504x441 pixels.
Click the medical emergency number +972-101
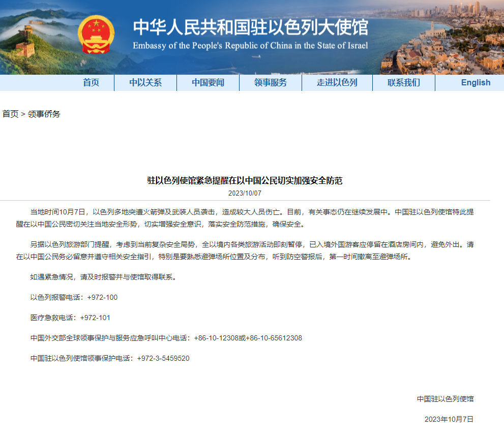pyautogui.click(x=95, y=318)
